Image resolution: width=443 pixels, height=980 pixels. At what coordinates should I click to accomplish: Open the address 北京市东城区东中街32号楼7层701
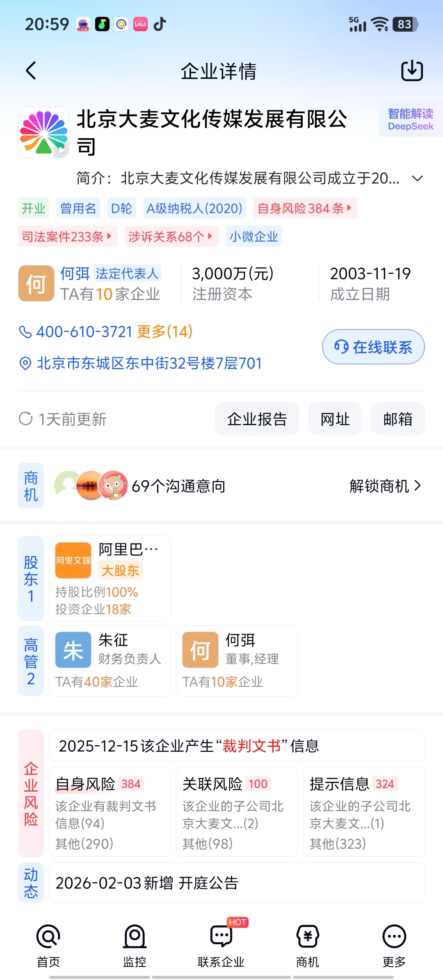coord(149,363)
